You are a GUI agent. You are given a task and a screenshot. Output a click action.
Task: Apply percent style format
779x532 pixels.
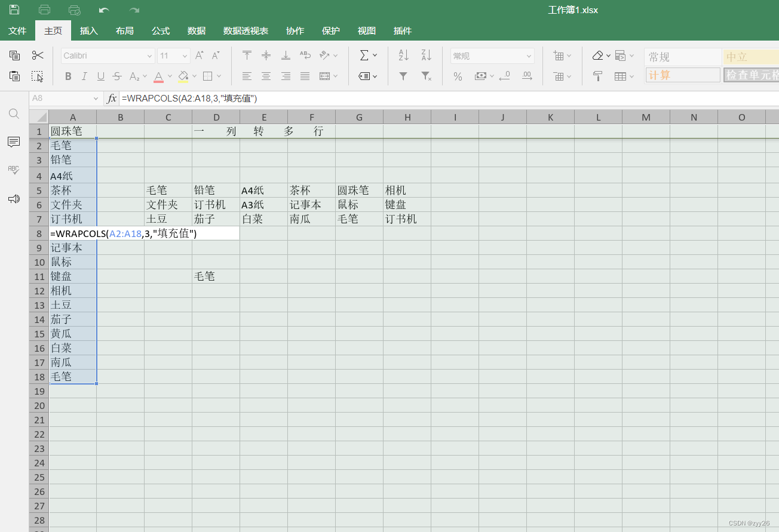pos(458,76)
